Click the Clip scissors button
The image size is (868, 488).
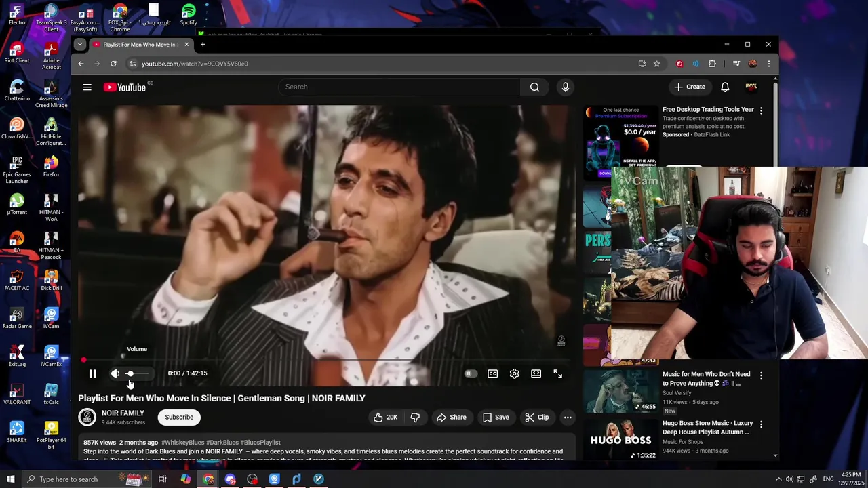(x=536, y=417)
